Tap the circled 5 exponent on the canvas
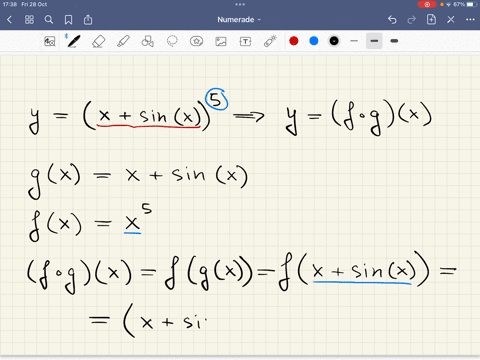The width and height of the screenshot is (480, 360). (x=217, y=100)
